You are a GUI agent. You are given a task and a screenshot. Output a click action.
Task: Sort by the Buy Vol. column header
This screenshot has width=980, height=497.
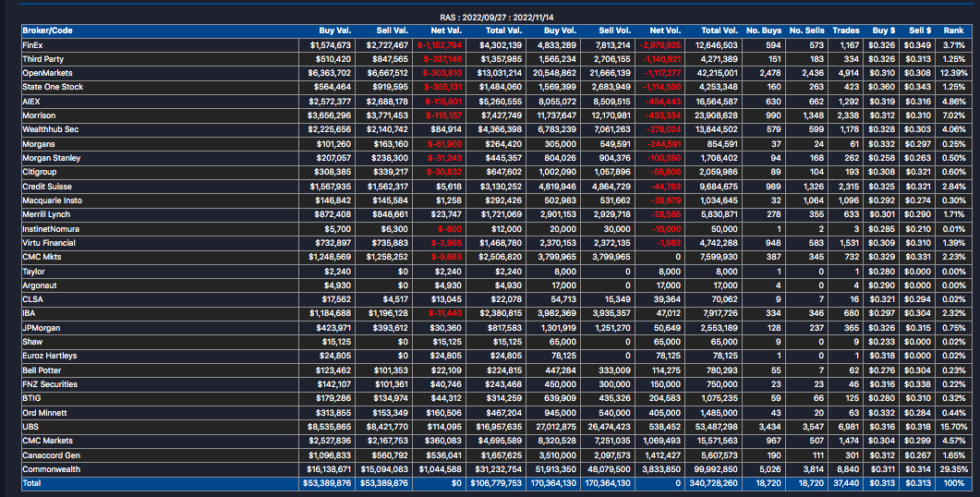pyautogui.click(x=560, y=30)
